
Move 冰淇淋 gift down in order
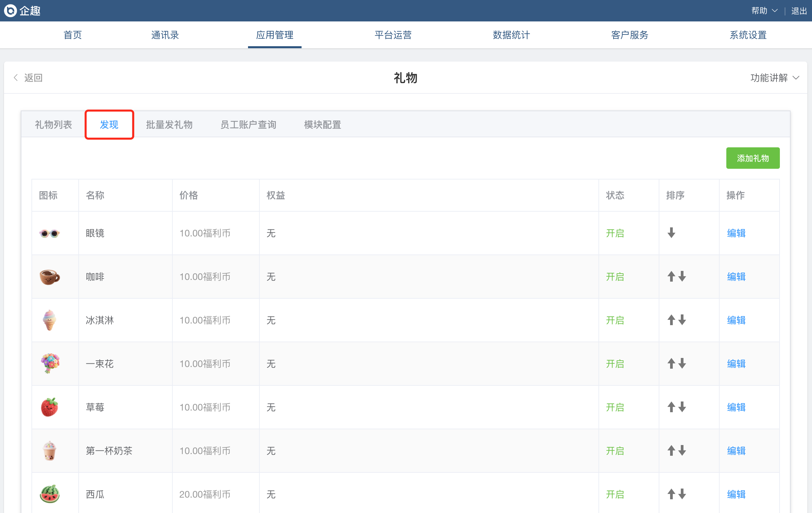tap(682, 320)
